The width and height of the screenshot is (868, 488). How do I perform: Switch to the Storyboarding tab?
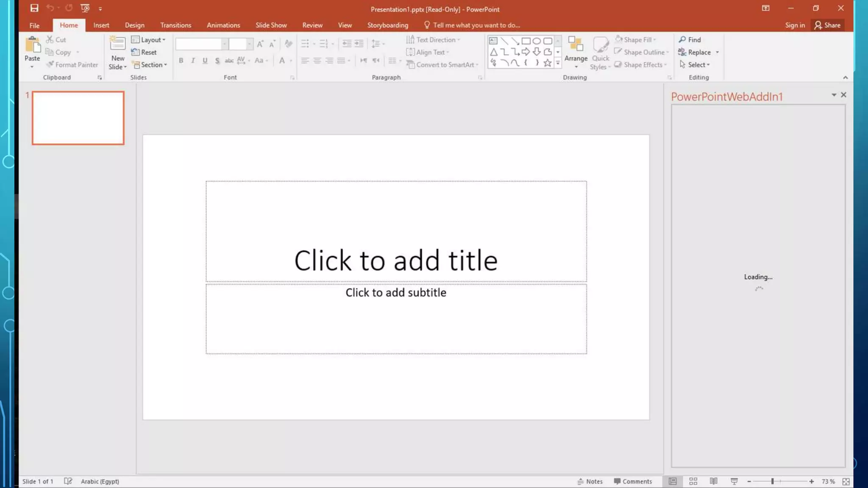click(x=387, y=25)
